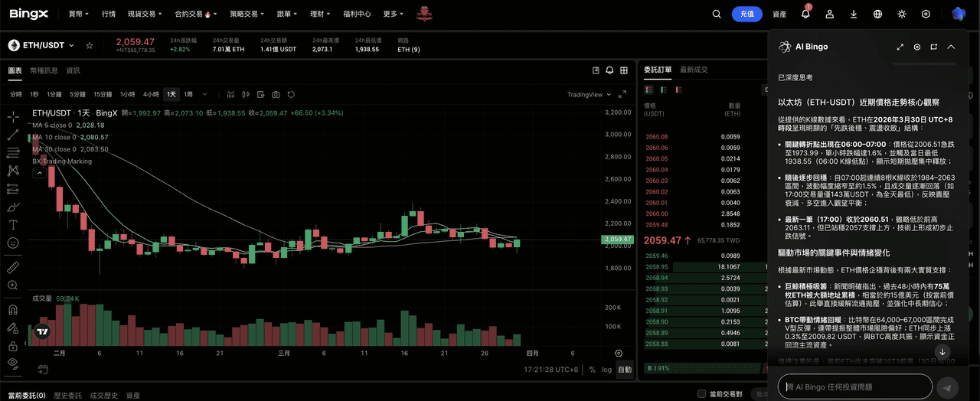The image size is (980, 401).
Task: Toggle visibility of all drawings eye icon
Action: [x=13, y=362]
